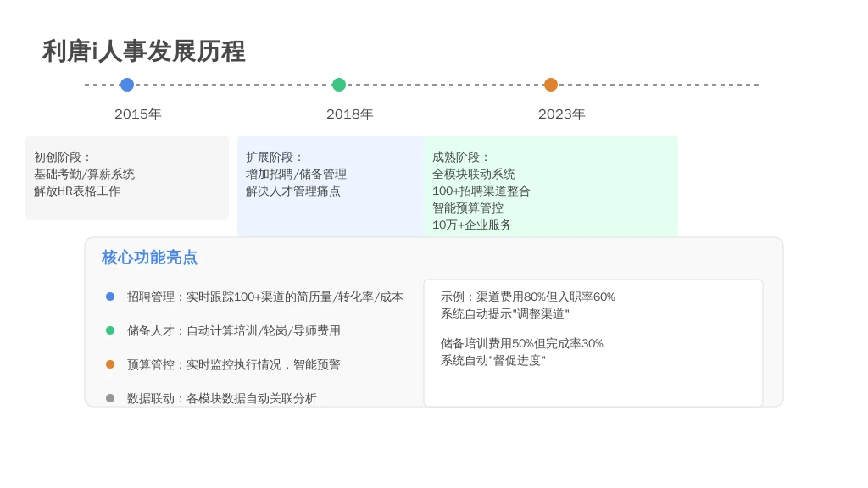
Task: Select the 初创阶段： heading text
Action: pyautogui.click(x=62, y=157)
